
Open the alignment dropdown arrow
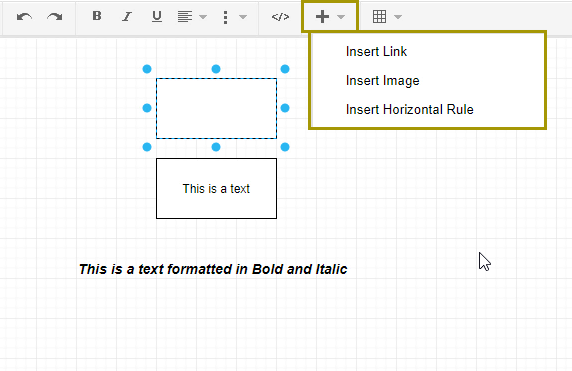coord(203,17)
